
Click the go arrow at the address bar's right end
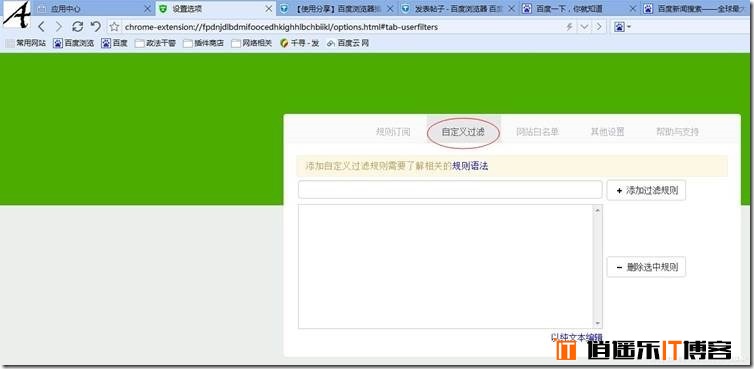pyautogui.click(x=599, y=27)
